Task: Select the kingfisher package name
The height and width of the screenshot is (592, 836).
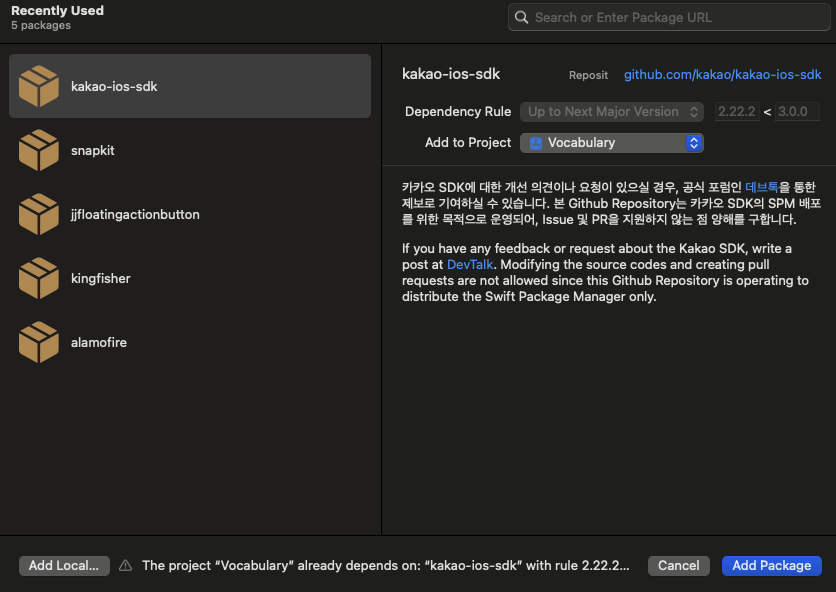Action: click(101, 278)
